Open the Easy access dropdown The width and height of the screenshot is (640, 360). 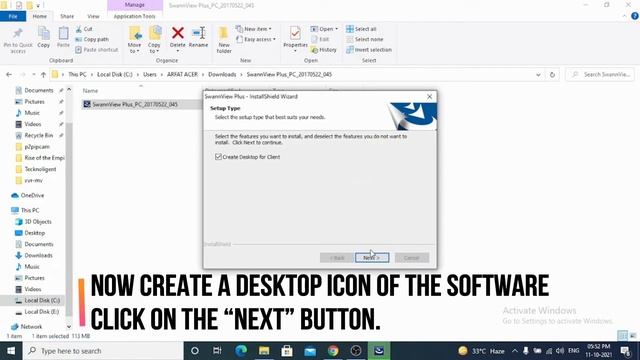coord(256,39)
